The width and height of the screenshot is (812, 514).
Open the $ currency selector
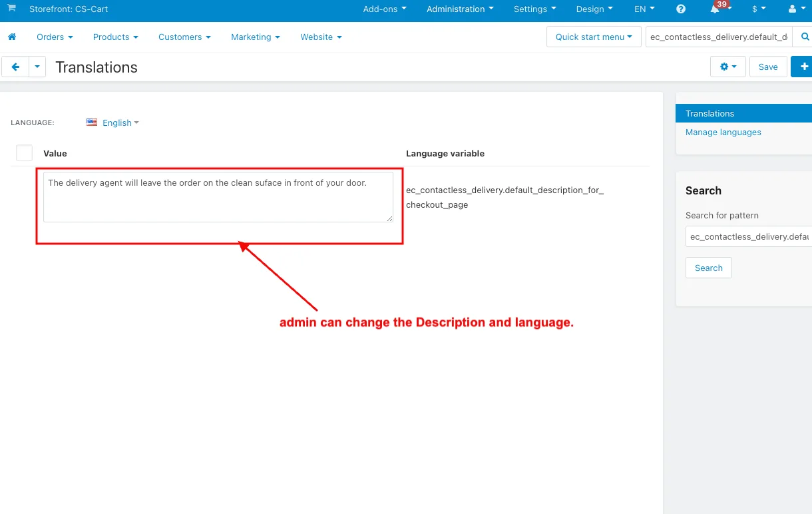[759, 9]
